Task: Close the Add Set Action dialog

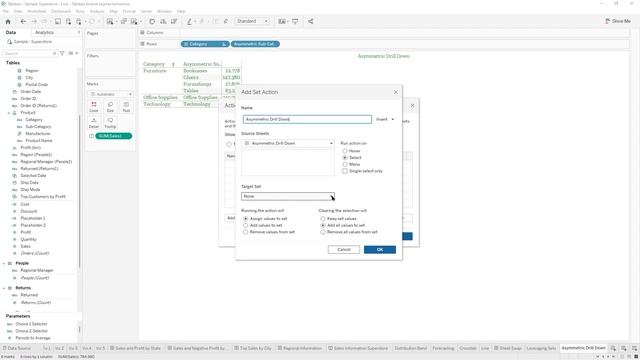Action: [396, 92]
